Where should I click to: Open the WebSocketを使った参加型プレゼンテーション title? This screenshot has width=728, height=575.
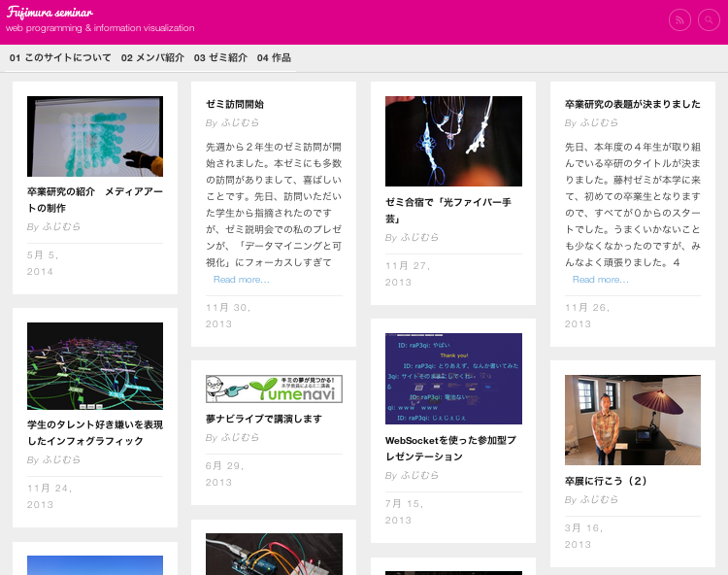(450, 448)
